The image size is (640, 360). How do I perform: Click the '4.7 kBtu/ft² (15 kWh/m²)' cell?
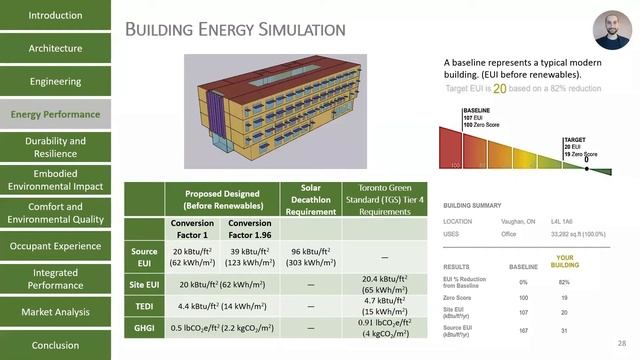click(x=384, y=306)
